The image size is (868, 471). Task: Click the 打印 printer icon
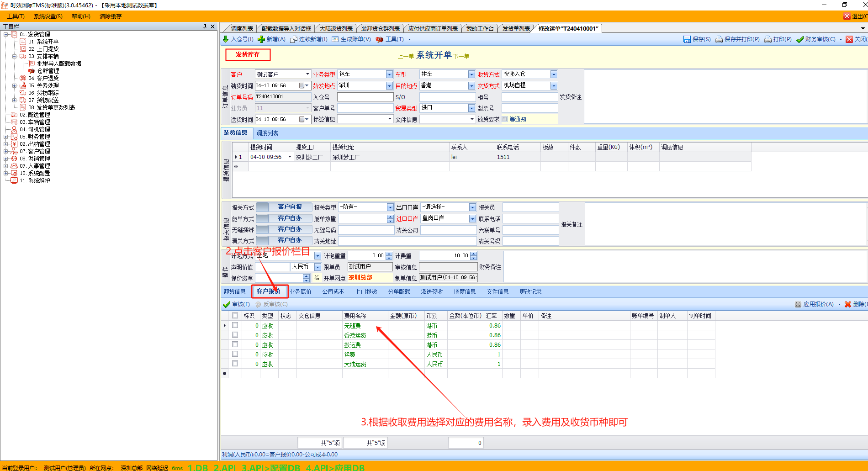tap(768, 39)
